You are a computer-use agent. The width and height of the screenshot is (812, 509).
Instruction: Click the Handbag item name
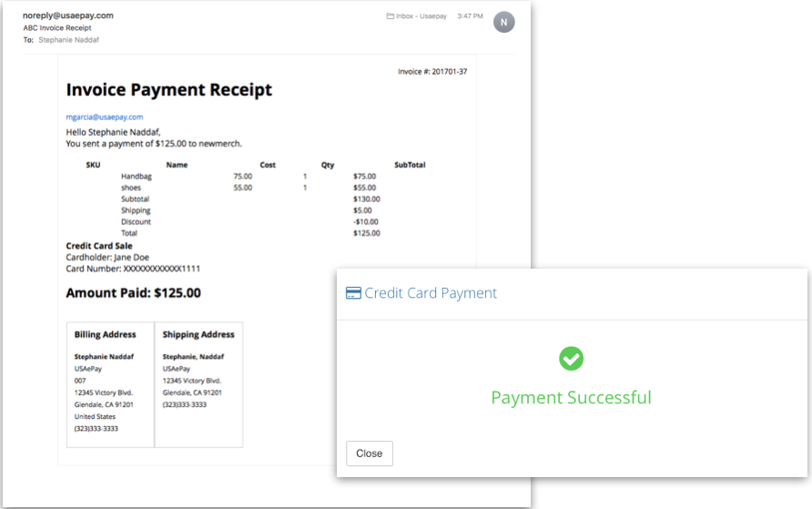(x=137, y=176)
